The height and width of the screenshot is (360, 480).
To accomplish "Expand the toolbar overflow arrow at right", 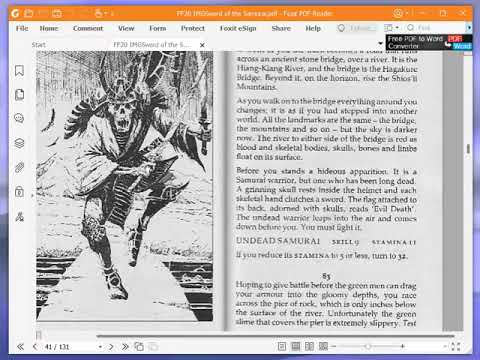I will tap(469, 28).
